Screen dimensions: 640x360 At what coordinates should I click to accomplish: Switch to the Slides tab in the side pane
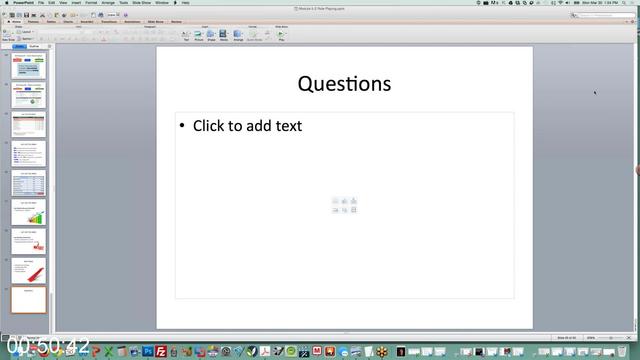(19, 47)
